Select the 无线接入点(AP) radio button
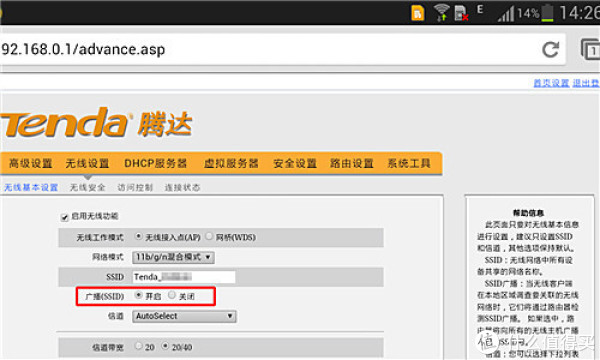600x360 pixels. point(139,236)
